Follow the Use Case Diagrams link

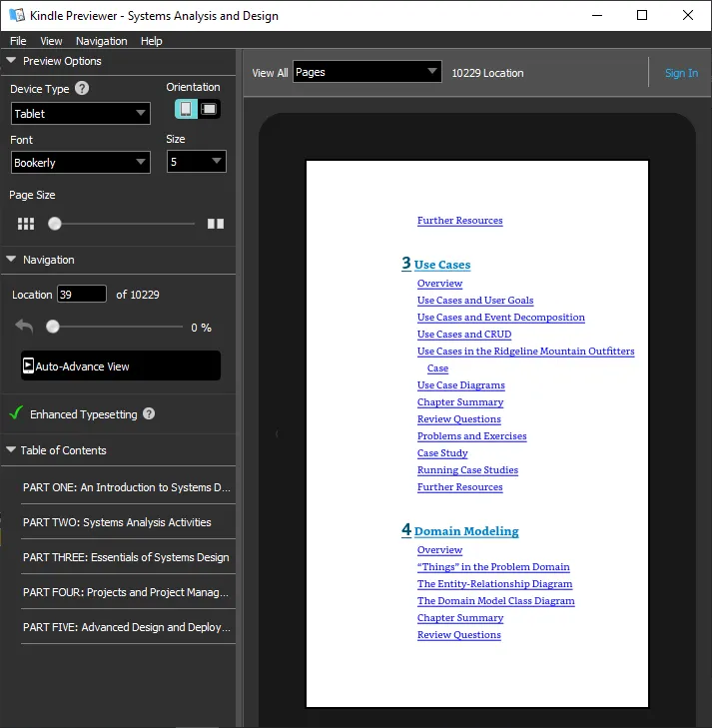point(461,384)
